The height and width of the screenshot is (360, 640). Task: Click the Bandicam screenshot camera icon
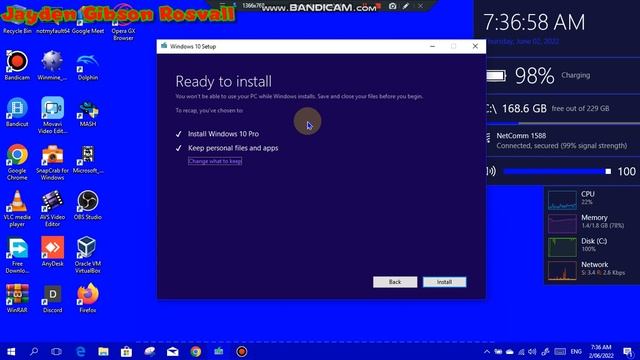[392, 6]
